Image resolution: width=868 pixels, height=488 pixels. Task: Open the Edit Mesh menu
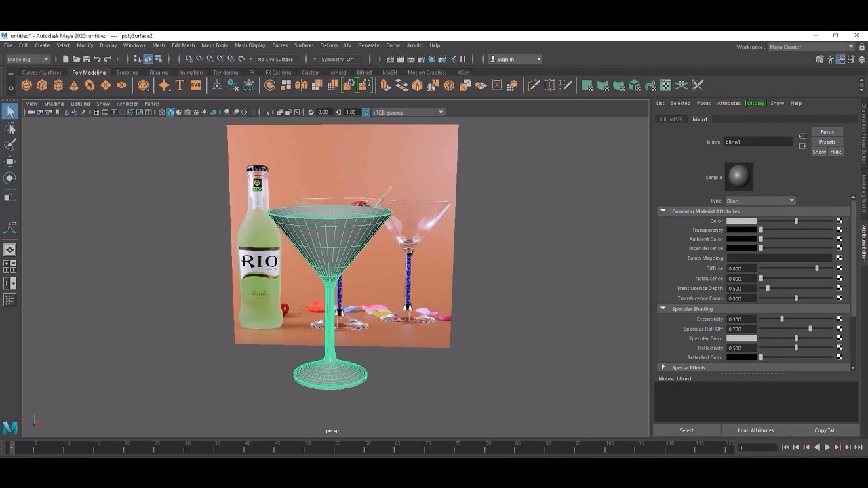pos(183,45)
